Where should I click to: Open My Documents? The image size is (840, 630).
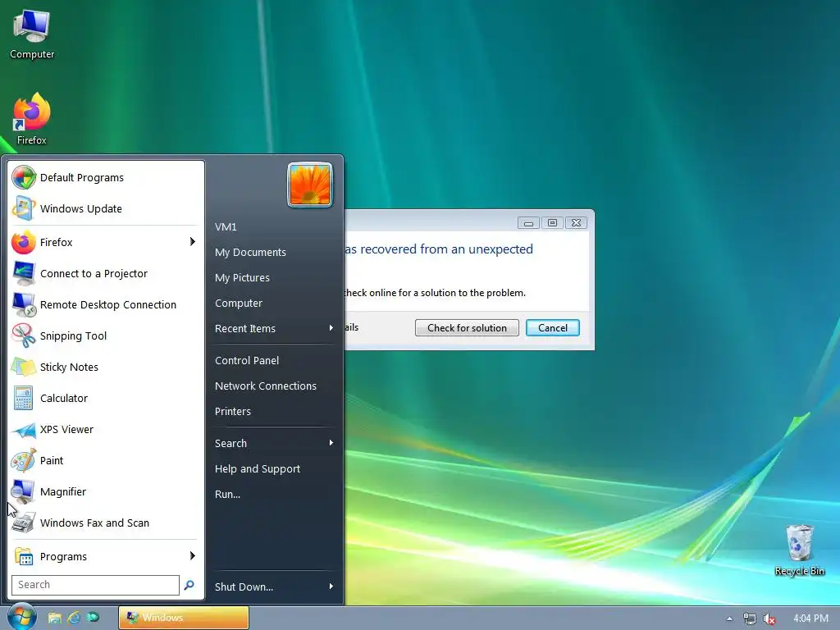(x=250, y=253)
